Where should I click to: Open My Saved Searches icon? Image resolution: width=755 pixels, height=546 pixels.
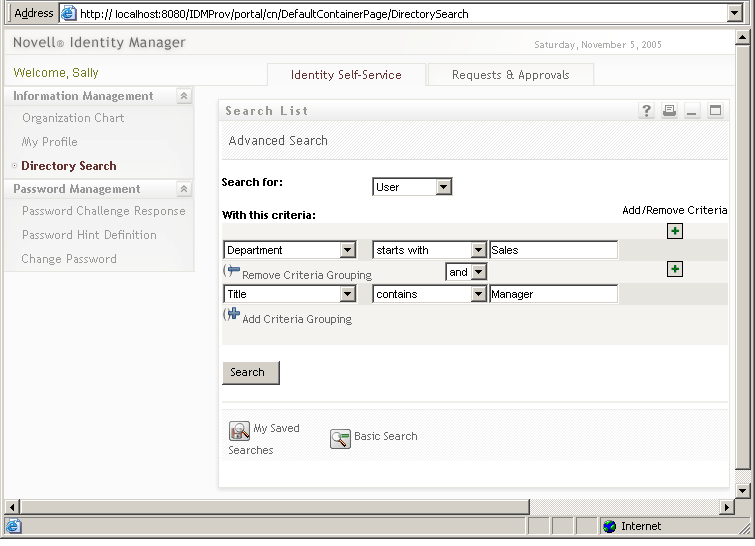point(239,430)
